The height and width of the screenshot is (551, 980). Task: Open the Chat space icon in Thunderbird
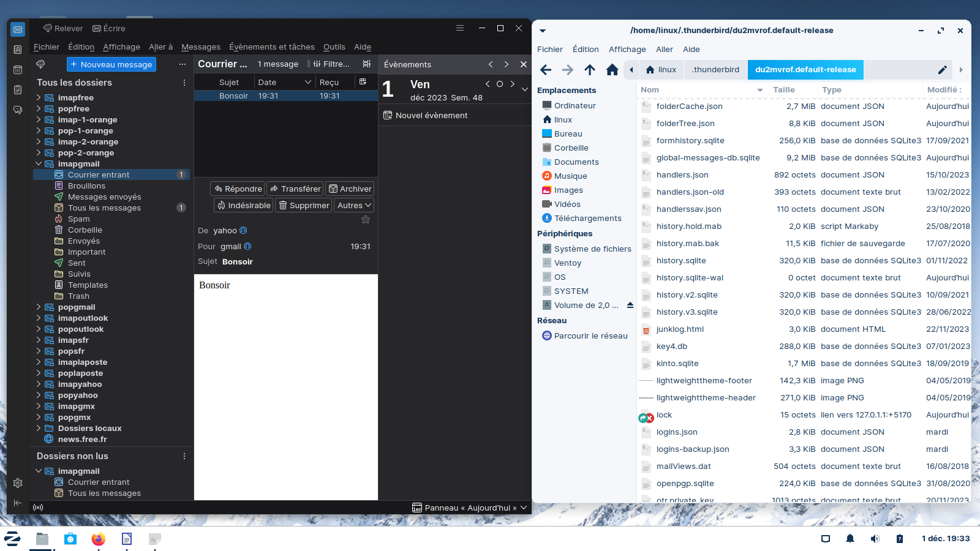tap(18, 110)
